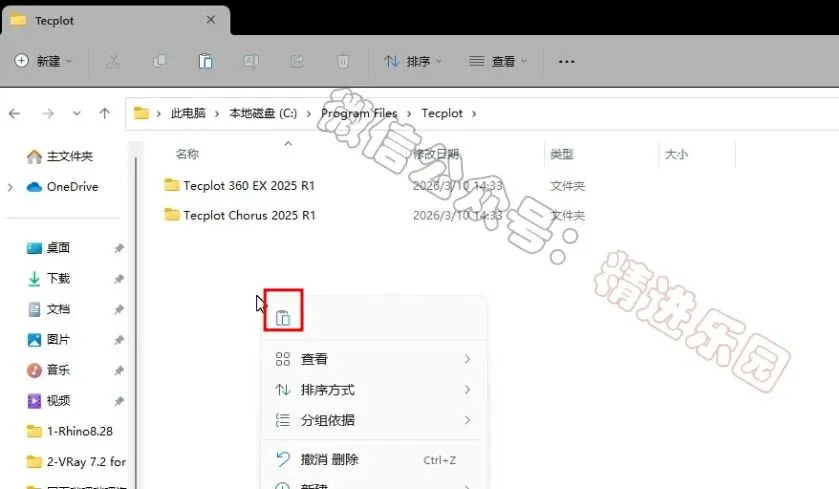
Task: Click the Paste icon in context menu
Action: [283, 318]
